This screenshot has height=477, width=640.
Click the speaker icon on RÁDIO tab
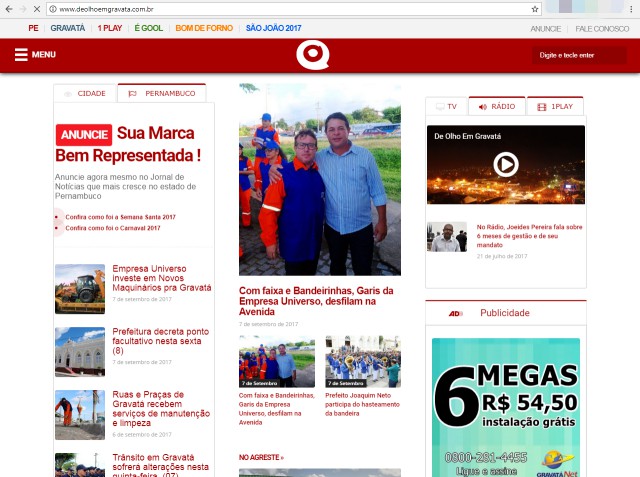(x=483, y=107)
